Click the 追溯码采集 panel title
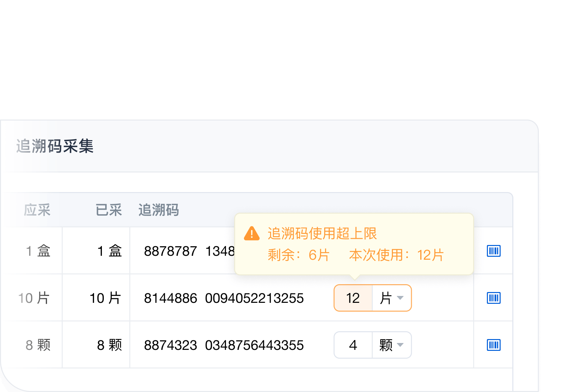The height and width of the screenshot is (392, 578). pos(55,147)
